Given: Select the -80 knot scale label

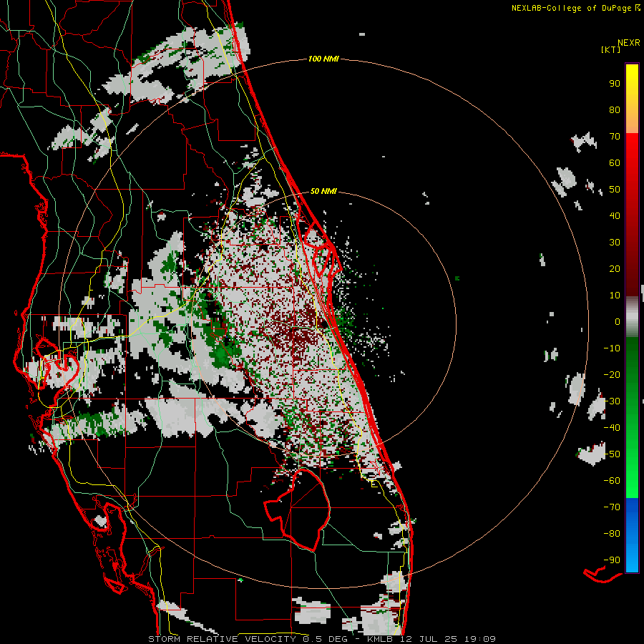Looking at the screenshot, I should click(x=612, y=534).
